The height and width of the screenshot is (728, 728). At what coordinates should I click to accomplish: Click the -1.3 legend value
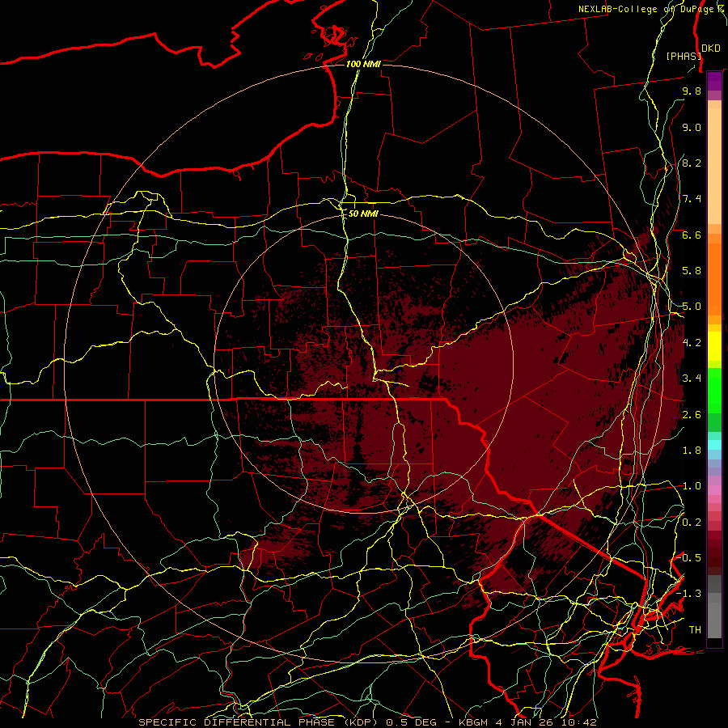[688, 594]
